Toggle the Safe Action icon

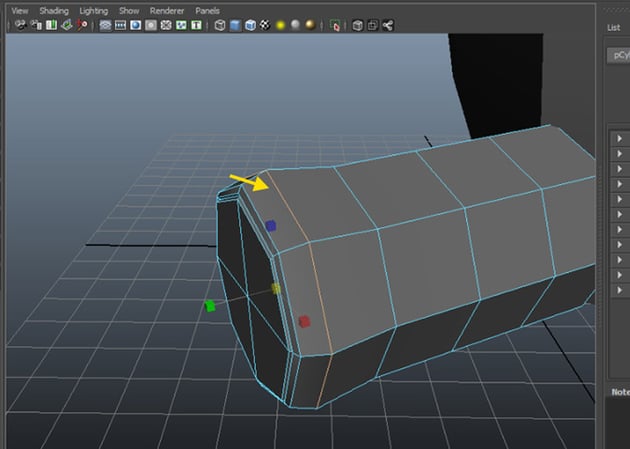pyautogui.click(x=181, y=25)
